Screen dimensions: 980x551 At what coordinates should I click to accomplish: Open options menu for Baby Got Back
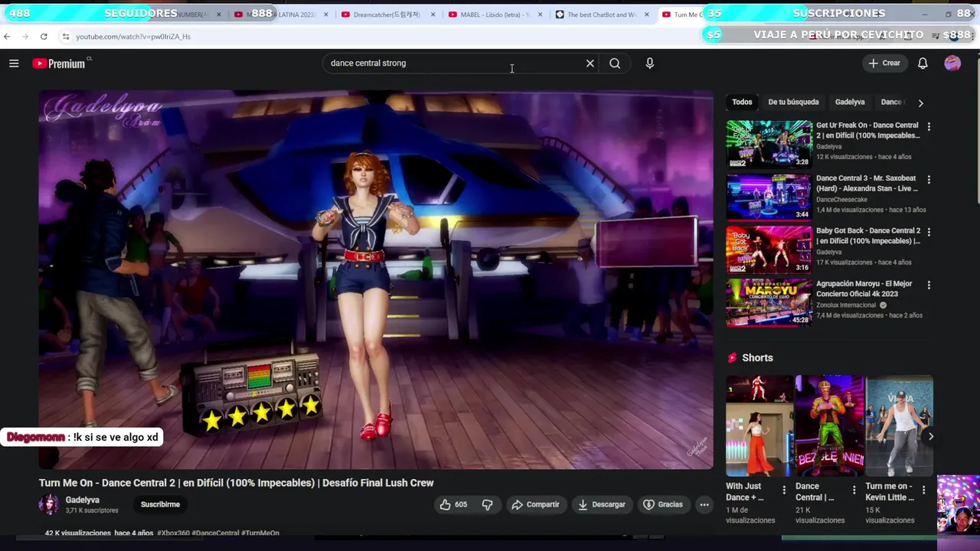point(929,233)
